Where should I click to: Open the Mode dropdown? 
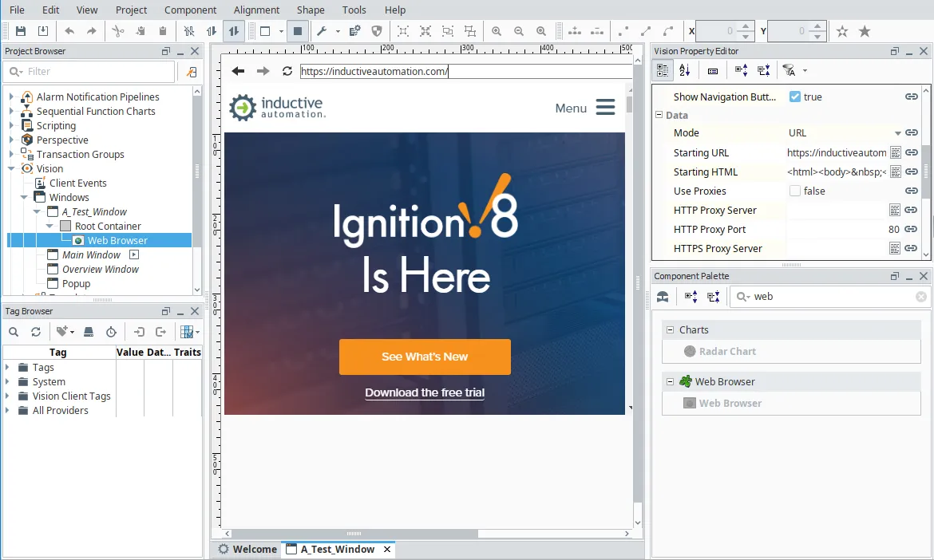897,132
